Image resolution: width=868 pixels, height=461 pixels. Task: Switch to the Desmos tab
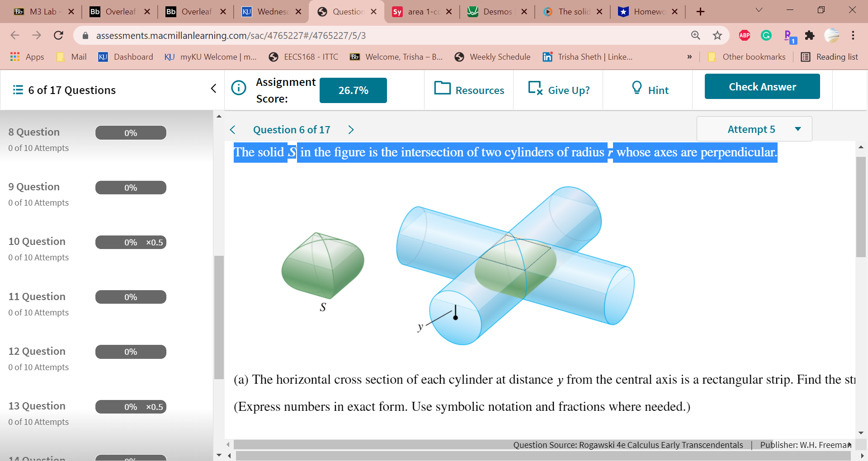[497, 12]
